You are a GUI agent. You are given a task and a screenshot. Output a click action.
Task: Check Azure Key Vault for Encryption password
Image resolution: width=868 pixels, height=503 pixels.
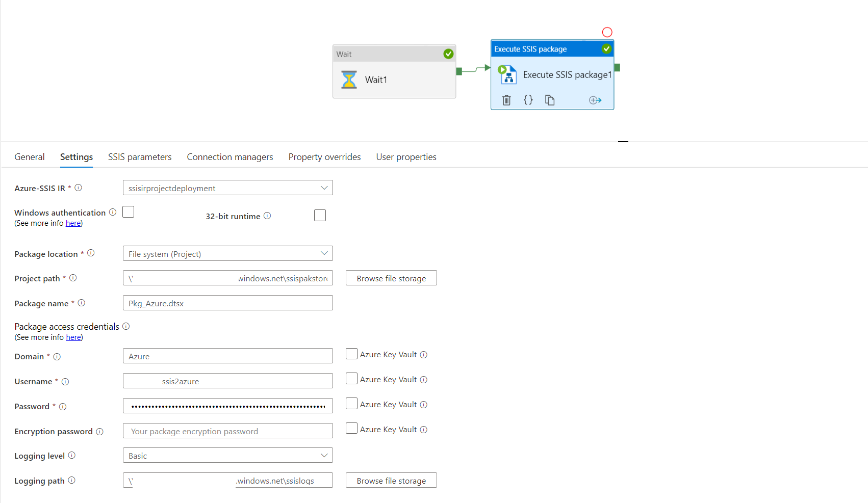click(351, 429)
